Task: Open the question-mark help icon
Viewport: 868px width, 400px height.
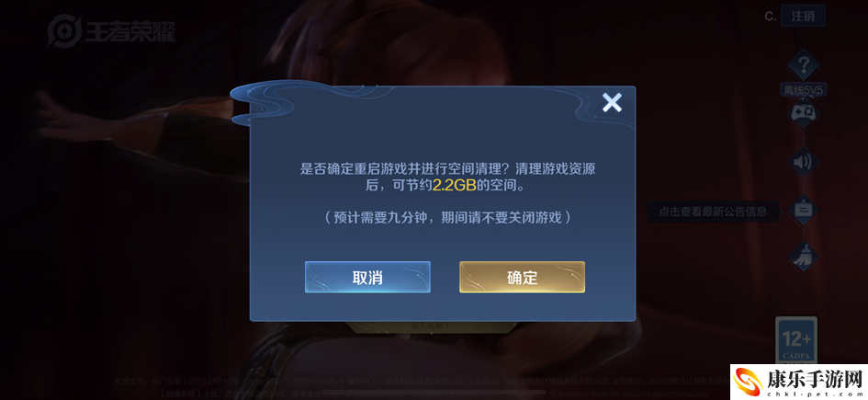Action: click(803, 66)
